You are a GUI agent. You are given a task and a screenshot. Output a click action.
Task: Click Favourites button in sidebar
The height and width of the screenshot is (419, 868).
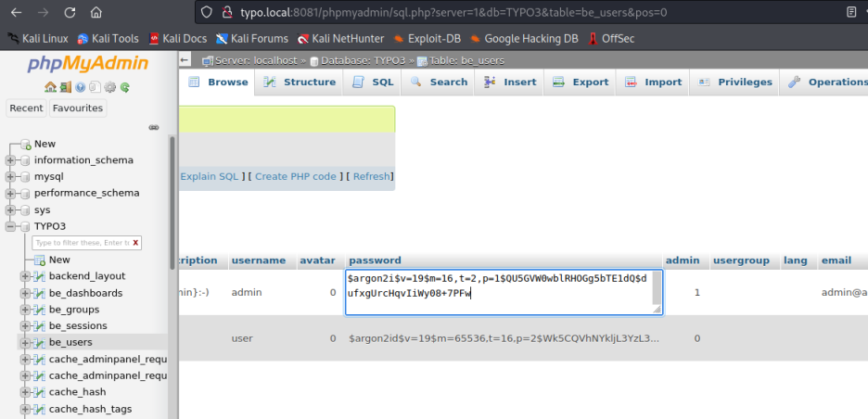pyautogui.click(x=78, y=108)
